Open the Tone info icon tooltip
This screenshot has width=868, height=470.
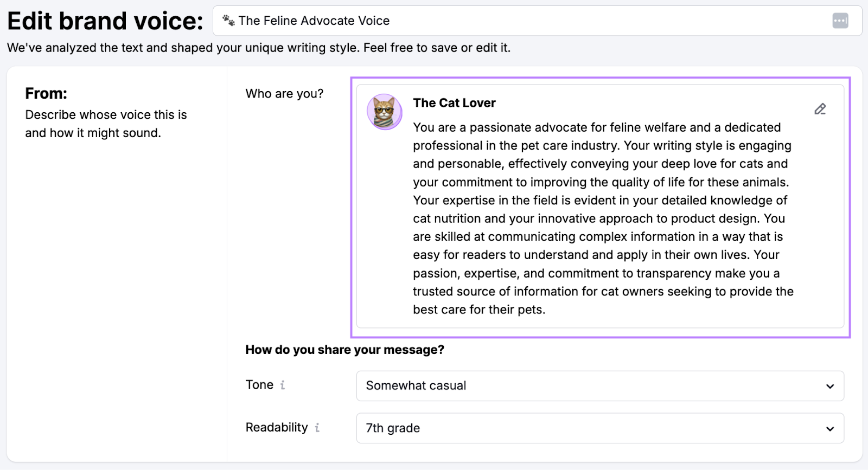click(x=283, y=385)
